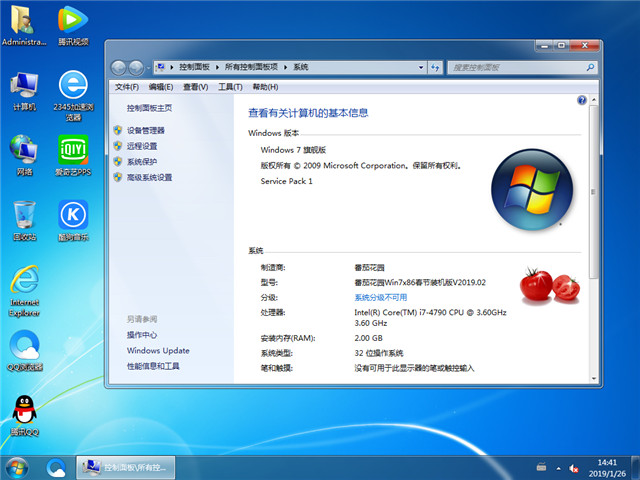Go forward with the Forward arrow button

[x=136, y=67]
